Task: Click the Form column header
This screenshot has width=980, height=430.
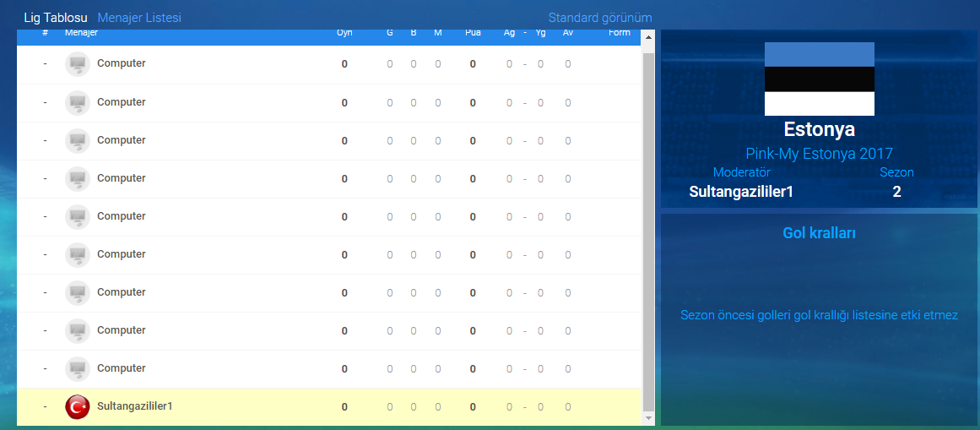Action: pyautogui.click(x=619, y=33)
